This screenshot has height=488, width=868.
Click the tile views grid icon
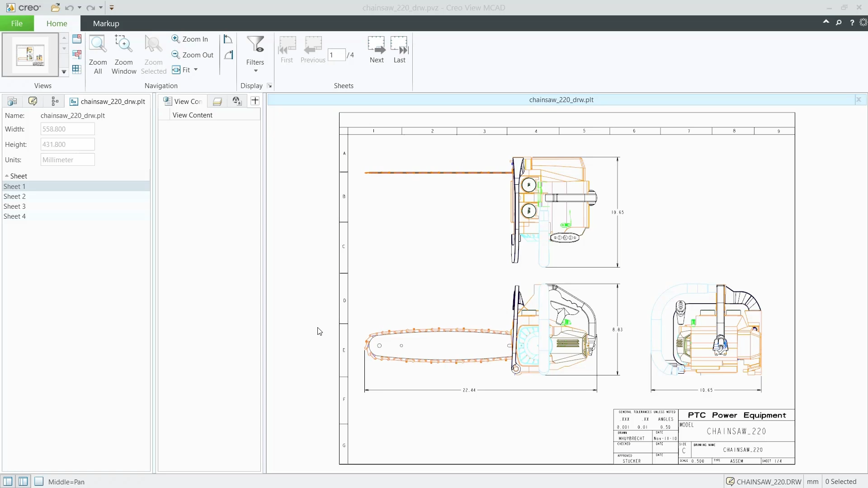77,69
